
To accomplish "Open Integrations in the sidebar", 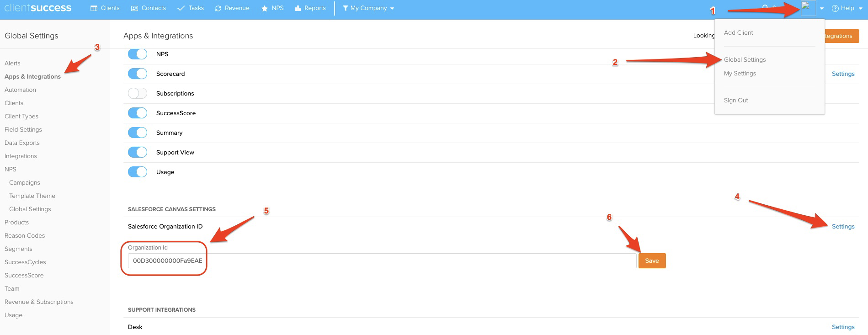I will (21, 156).
